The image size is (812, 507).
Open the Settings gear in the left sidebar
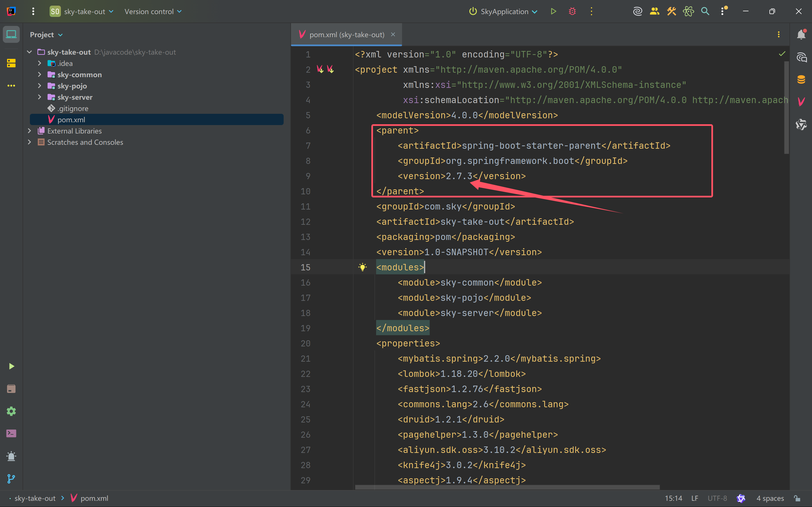pyautogui.click(x=11, y=411)
